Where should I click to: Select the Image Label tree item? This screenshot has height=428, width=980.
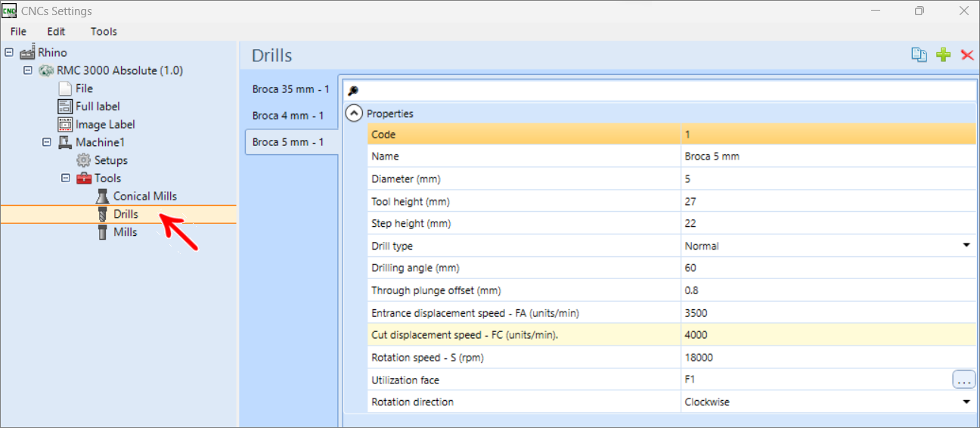point(105,125)
